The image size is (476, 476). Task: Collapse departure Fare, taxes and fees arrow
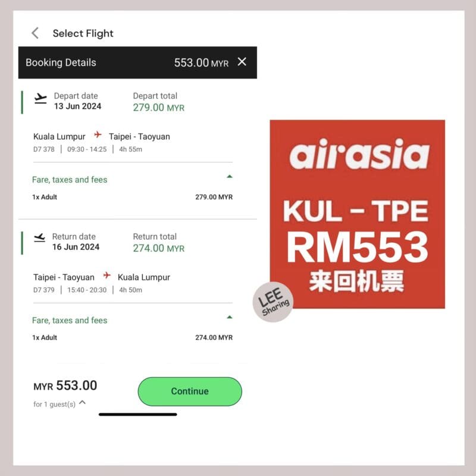coord(230,176)
